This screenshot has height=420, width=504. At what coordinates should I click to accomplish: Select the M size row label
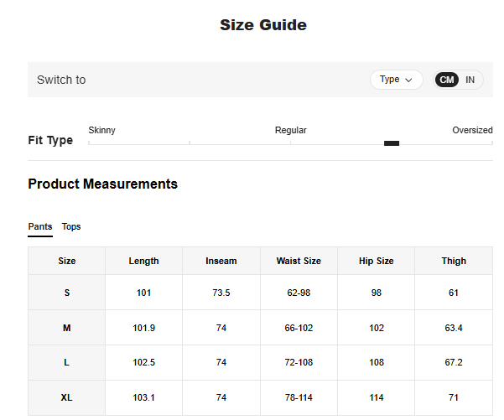coord(67,328)
